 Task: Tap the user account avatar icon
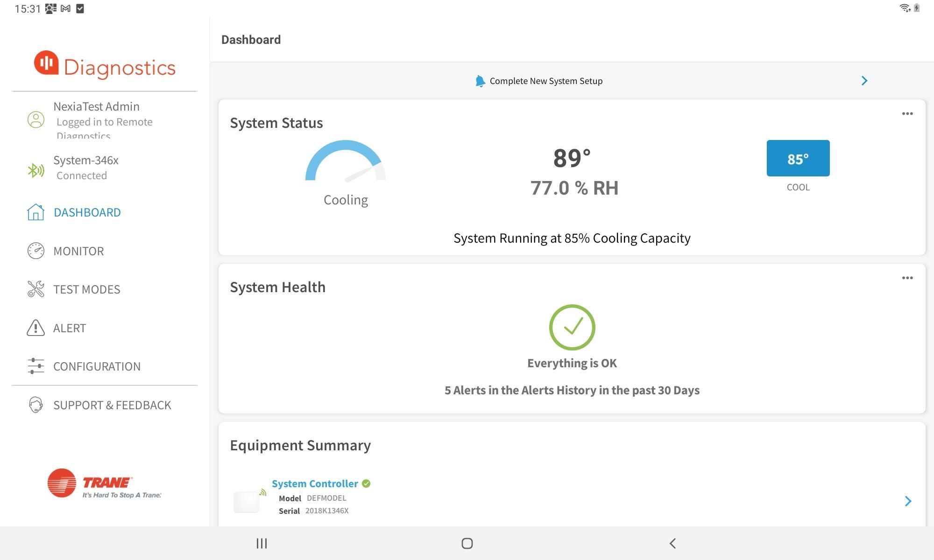click(x=36, y=119)
